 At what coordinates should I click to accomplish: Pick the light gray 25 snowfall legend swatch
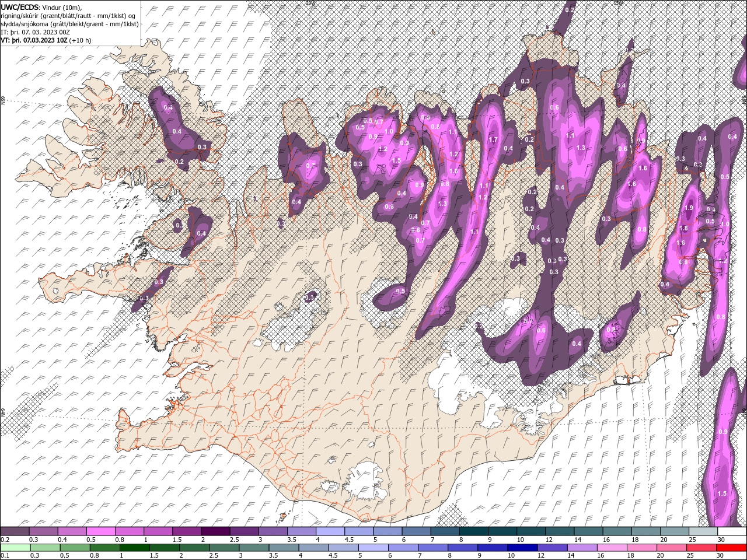click(x=703, y=531)
